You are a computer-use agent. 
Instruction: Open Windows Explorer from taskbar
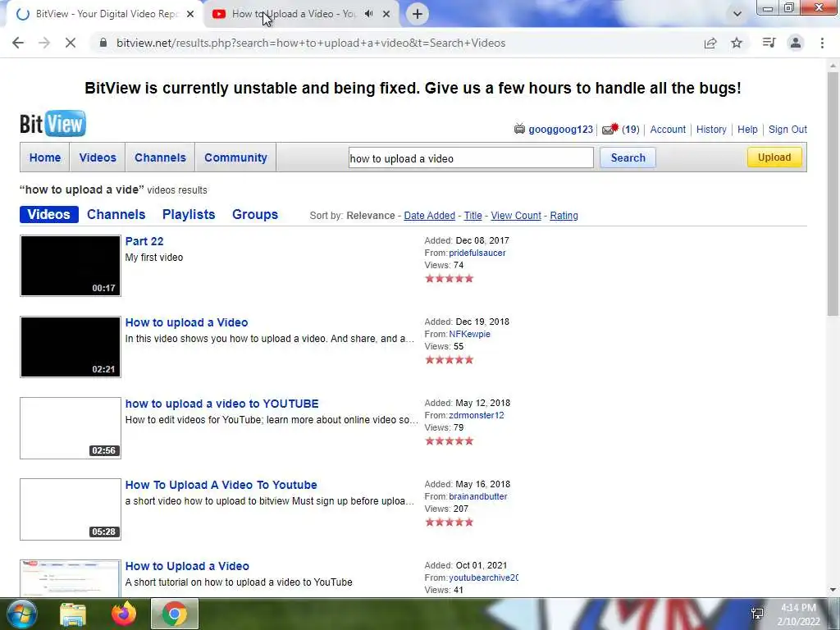pyautogui.click(x=73, y=614)
